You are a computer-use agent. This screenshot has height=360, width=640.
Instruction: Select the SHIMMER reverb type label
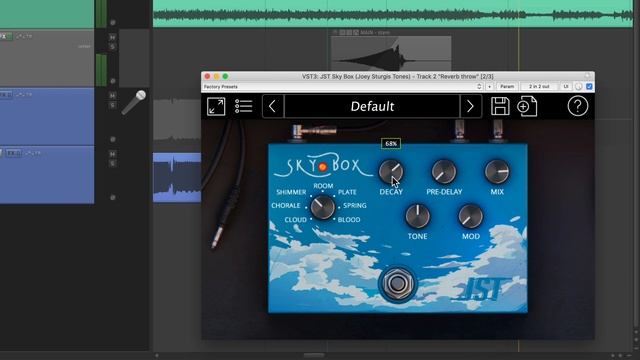(291, 192)
